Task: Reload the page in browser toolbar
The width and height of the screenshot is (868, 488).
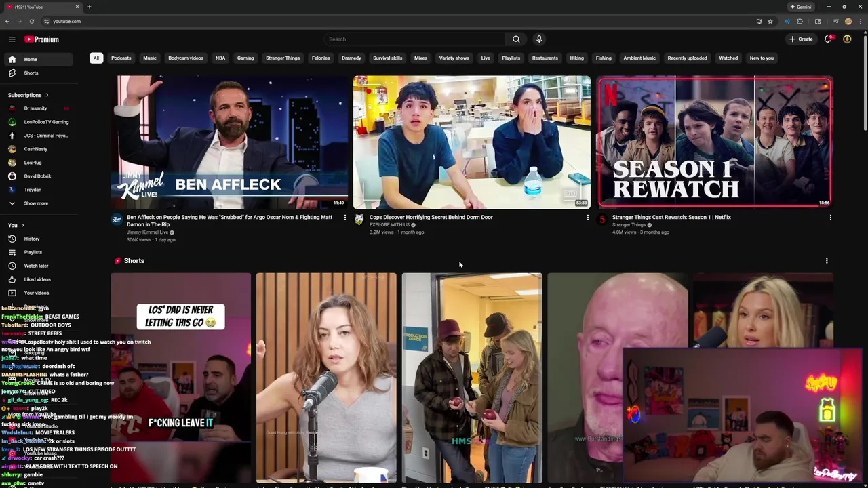Action: pos(31,22)
